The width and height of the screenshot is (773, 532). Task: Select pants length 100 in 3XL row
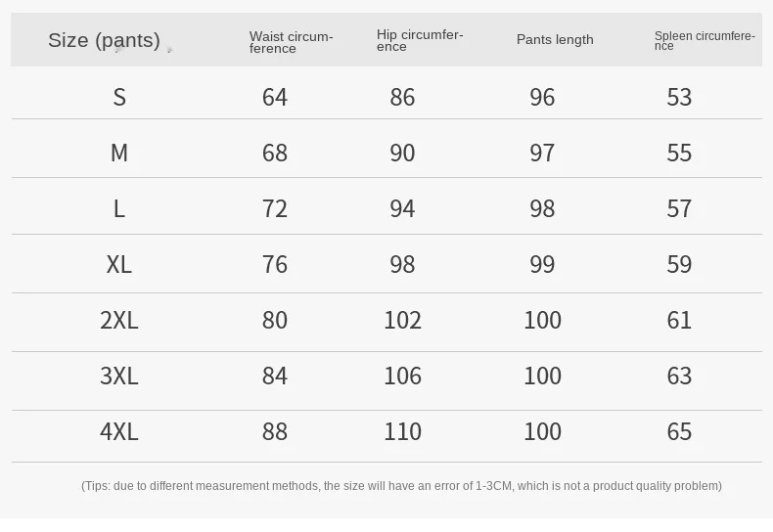(542, 376)
